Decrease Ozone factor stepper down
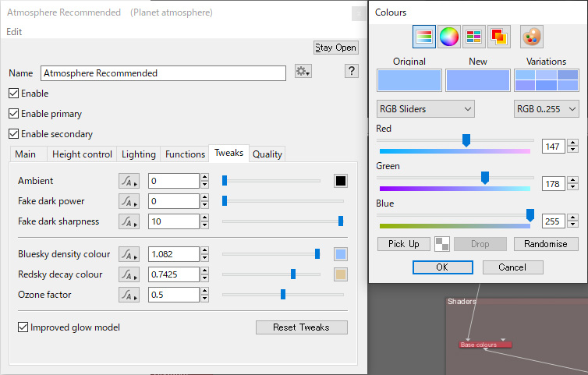The width and height of the screenshot is (588, 375). point(204,299)
